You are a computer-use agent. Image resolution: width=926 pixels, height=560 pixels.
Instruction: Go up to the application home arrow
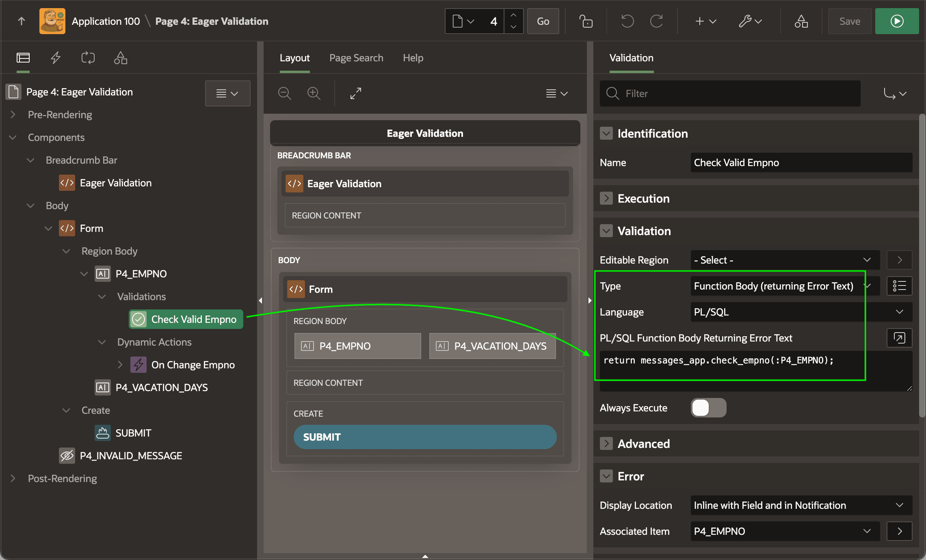coord(22,21)
